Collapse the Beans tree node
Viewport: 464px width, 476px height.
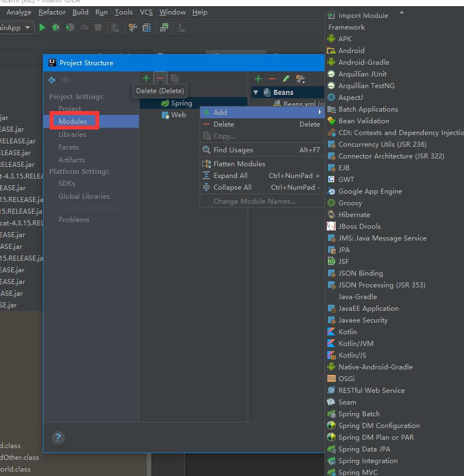point(256,92)
